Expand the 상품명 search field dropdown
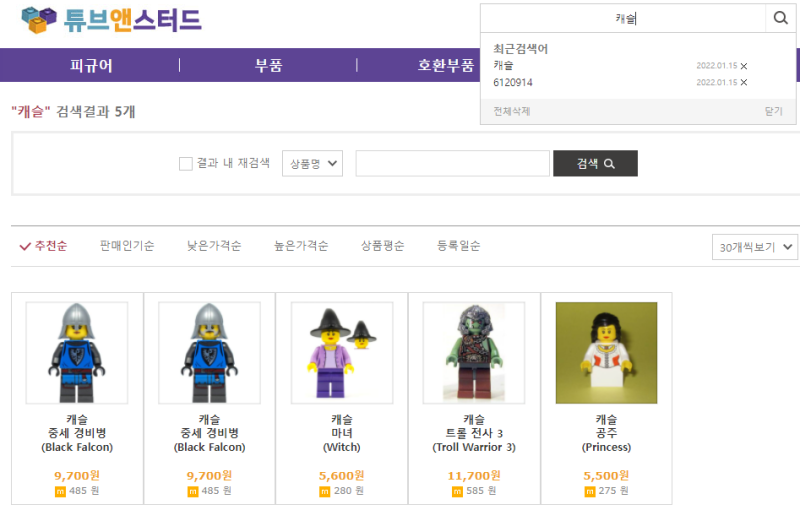The image size is (800, 510). 312,164
